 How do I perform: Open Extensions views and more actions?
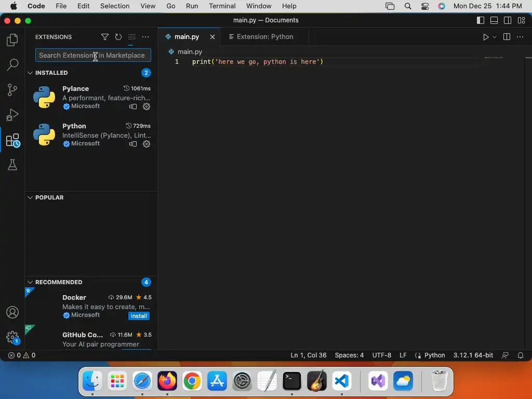point(145,37)
